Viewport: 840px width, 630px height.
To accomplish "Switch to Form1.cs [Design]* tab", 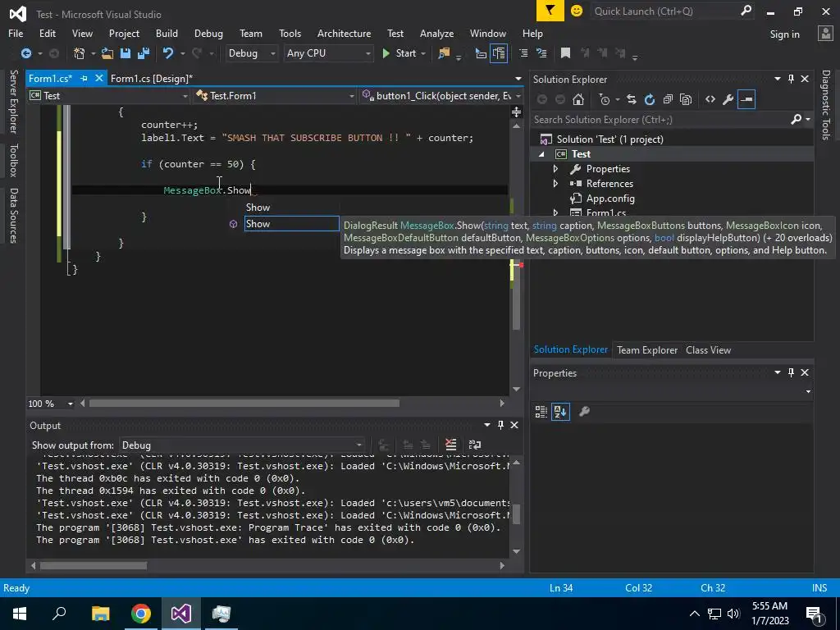I will click(x=152, y=78).
